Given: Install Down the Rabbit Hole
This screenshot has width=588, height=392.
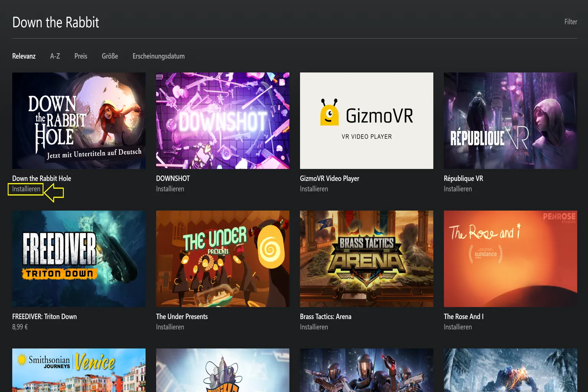Looking at the screenshot, I should coord(26,189).
